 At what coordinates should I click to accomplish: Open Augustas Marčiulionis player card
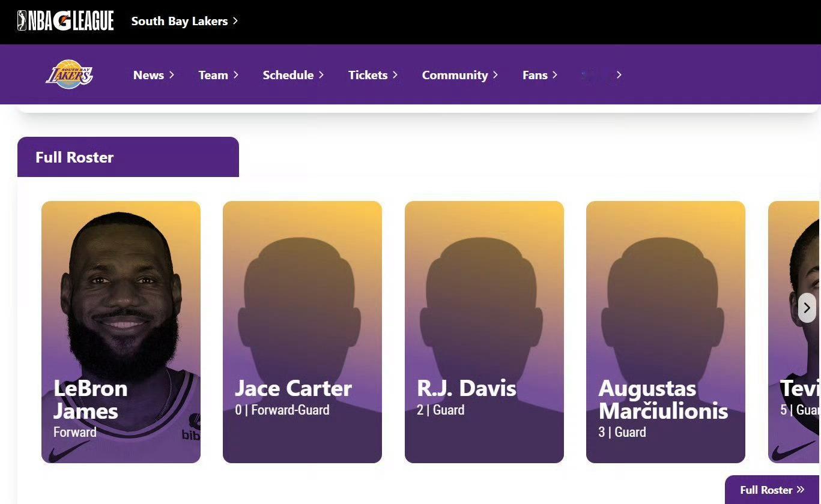pos(665,332)
